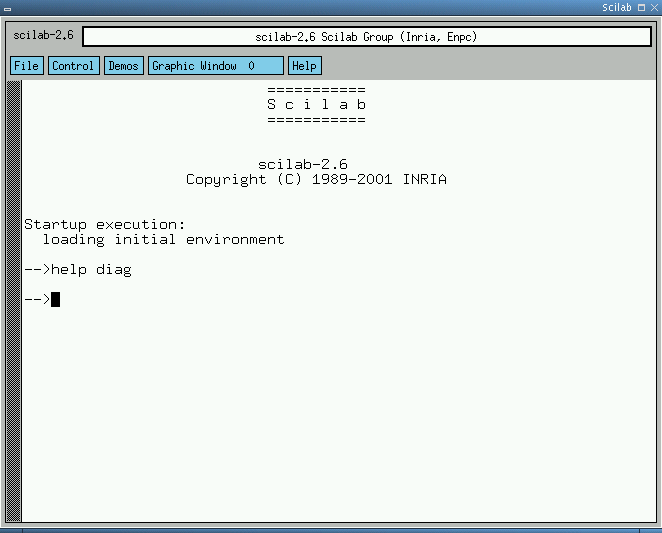Open the File menu
Viewport: 662px width, 533px height.
click(x=27, y=66)
